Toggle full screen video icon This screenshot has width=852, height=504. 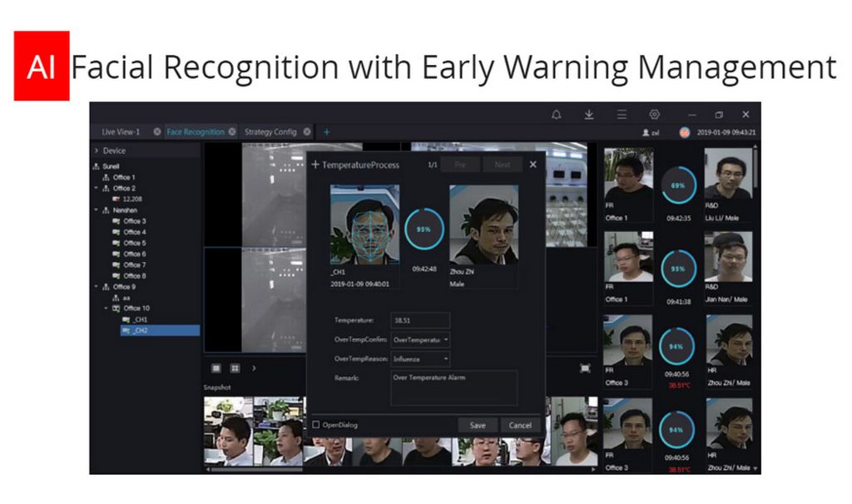585,368
